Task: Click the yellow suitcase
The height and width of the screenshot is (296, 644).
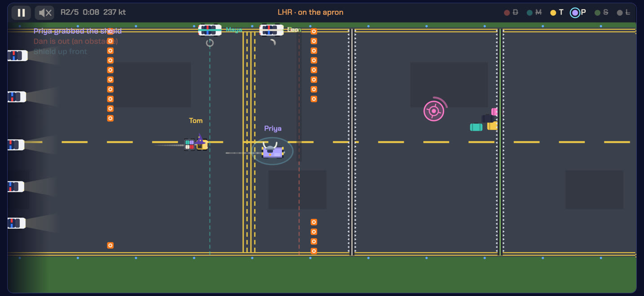Action: (x=493, y=126)
